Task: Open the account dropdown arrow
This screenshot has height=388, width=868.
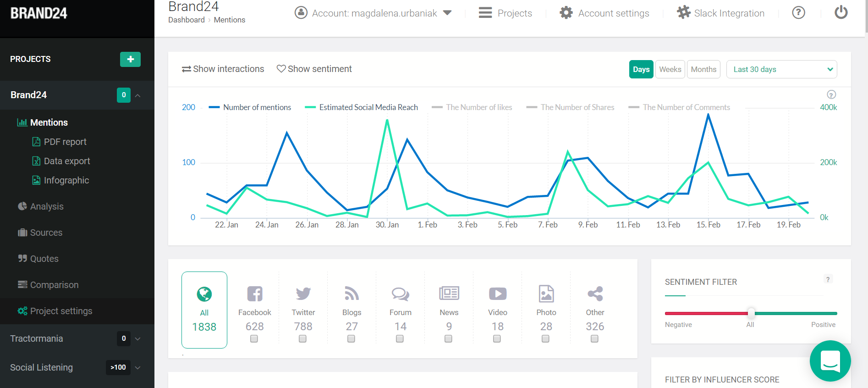Action: (448, 13)
